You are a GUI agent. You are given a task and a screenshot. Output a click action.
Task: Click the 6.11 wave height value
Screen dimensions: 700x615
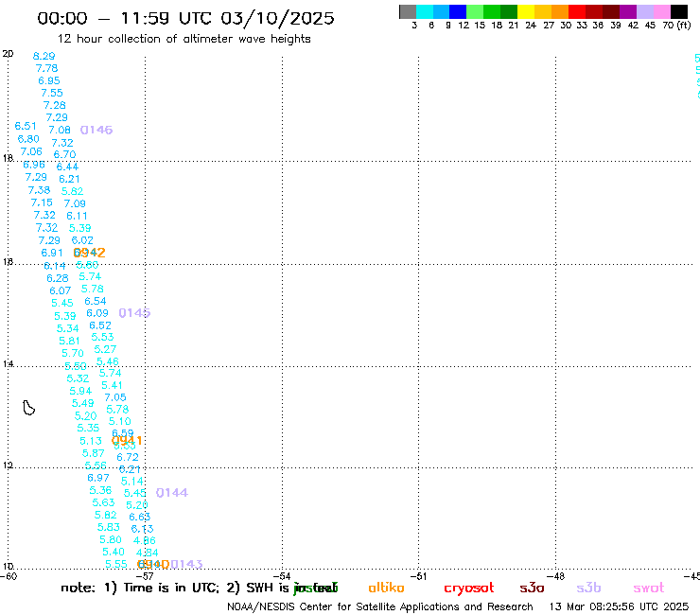[x=78, y=216]
